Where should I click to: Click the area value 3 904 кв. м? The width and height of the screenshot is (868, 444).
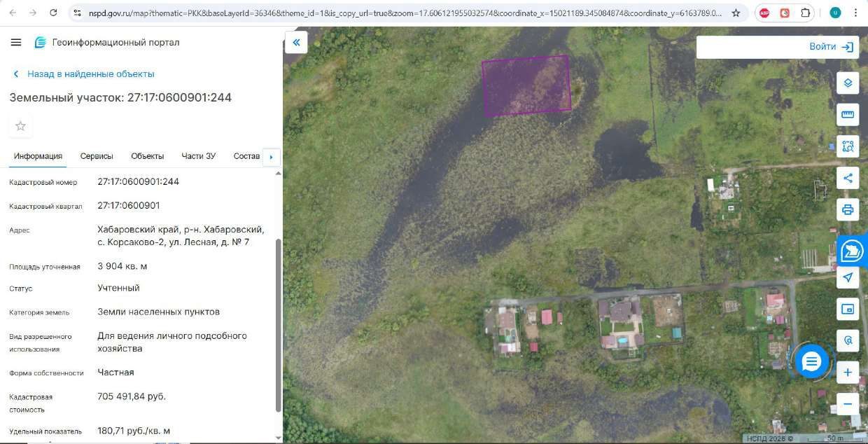click(x=122, y=266)
